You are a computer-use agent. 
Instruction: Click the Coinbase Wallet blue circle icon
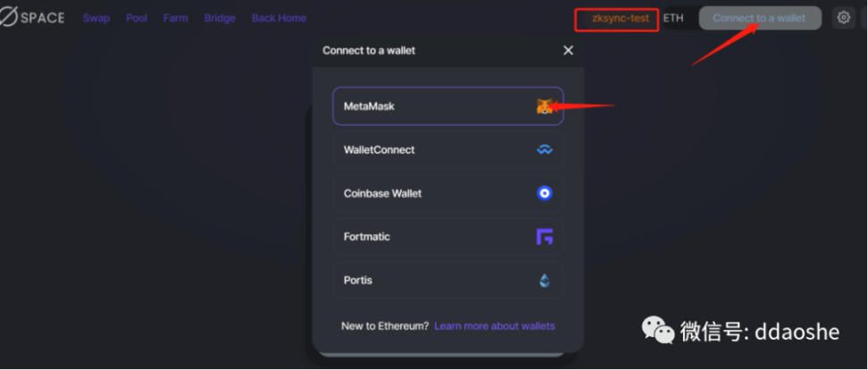(544, 193)
